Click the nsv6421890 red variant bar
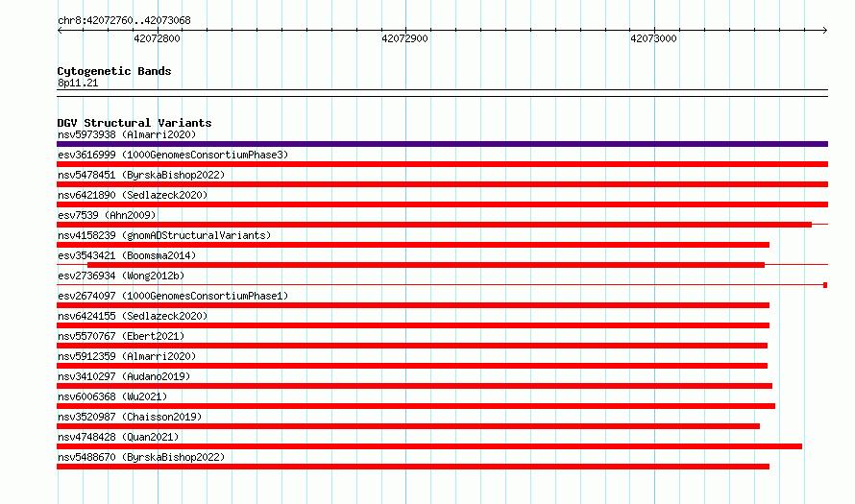 click(442, 204)
